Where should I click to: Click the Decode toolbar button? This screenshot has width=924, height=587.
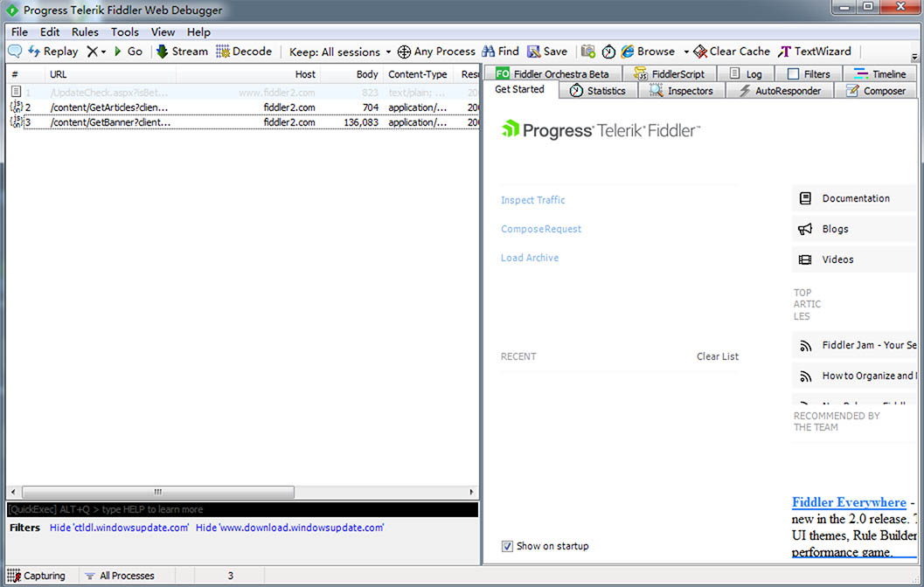[x=244, y=52]
